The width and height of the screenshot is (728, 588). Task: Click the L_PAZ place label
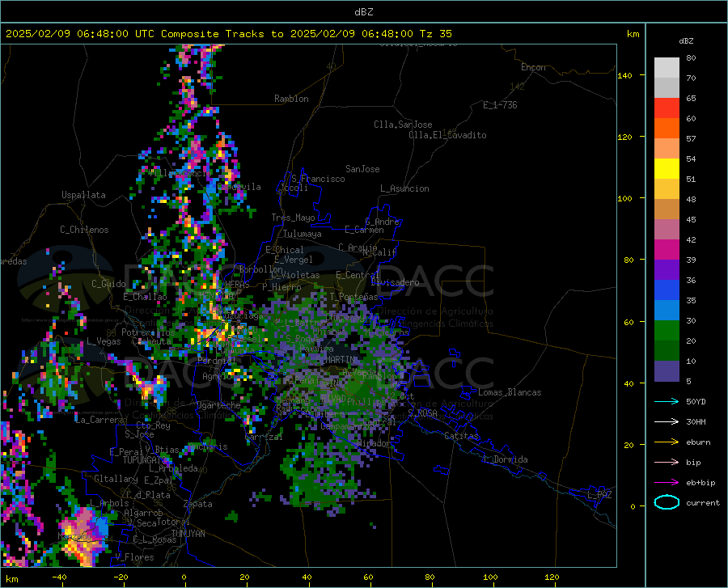click(599, 495)
